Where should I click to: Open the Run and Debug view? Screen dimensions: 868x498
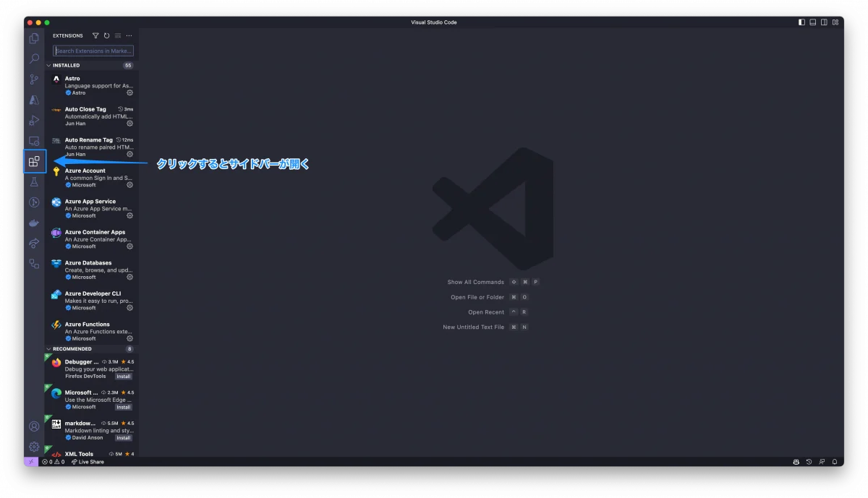click(x=34, y=121)
